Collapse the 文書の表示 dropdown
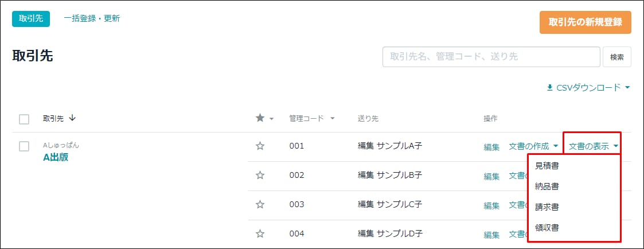The width and height of the screenshot is (644, 249). [x=594, y=146]
